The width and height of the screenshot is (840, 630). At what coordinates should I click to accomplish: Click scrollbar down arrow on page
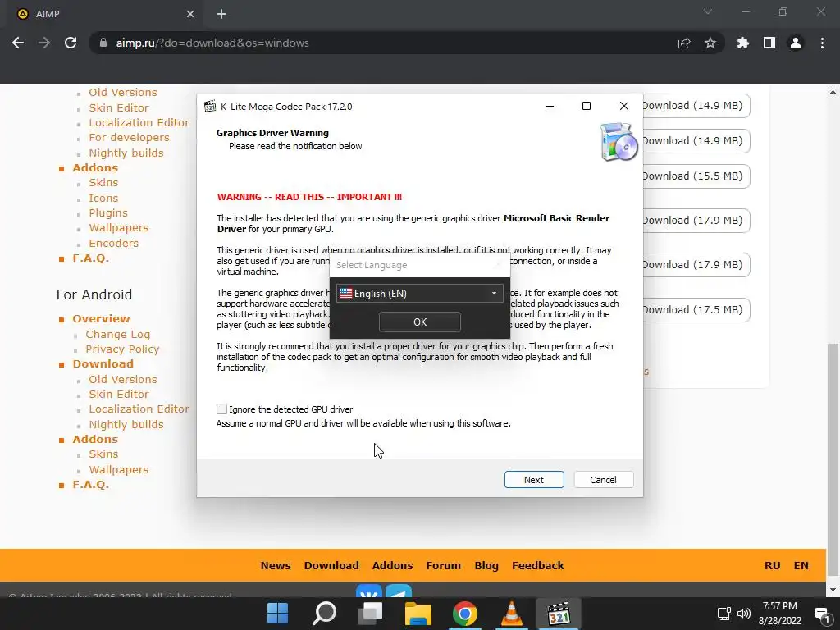coord(833,591)
